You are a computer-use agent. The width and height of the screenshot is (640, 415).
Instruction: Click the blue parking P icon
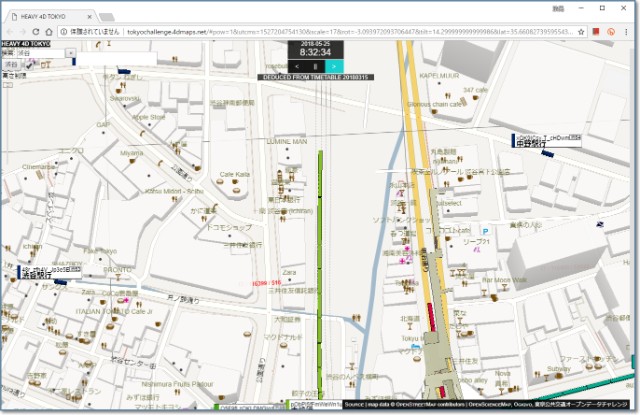pos(486,231)
